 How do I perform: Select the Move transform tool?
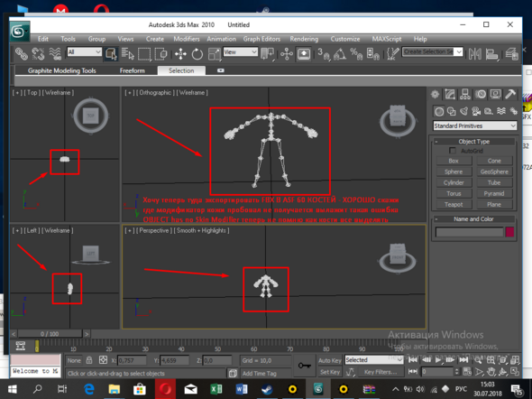180,53
